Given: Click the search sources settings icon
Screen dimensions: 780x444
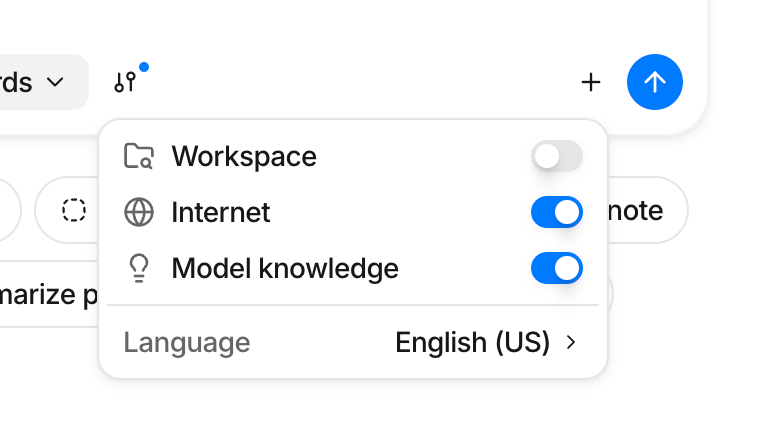Looking at the screenshot, I should [125, 83].
